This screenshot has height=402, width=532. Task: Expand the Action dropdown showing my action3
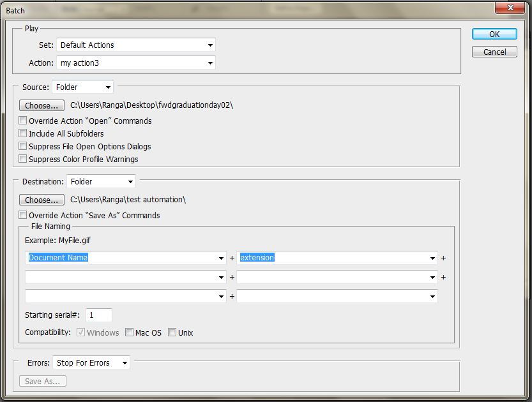tap(136, 63)
